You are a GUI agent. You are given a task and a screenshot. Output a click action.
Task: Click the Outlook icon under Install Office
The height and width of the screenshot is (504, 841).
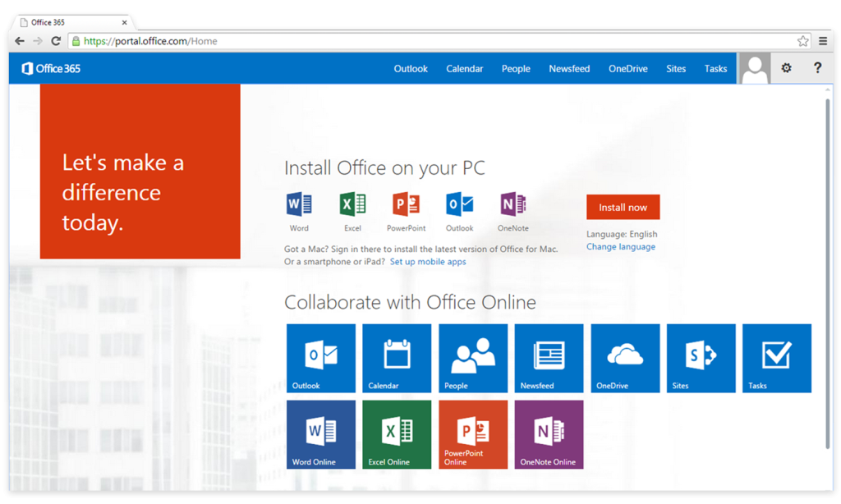pyautogui.click(x=460, y=204)
